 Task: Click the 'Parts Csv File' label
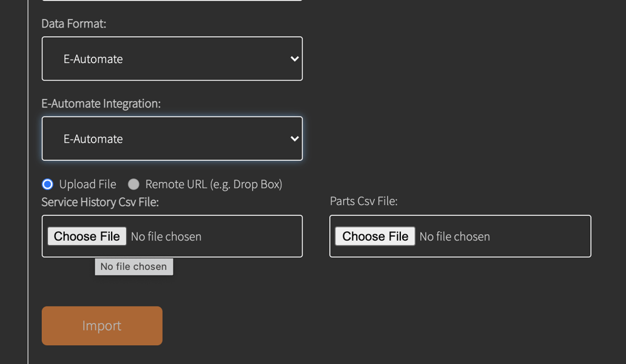point(363,201)
